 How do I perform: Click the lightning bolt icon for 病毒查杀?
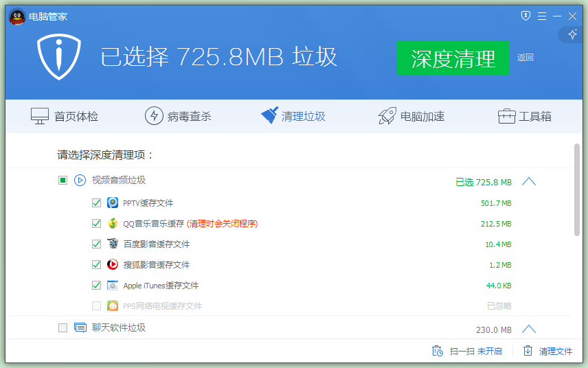click(154, 116)
